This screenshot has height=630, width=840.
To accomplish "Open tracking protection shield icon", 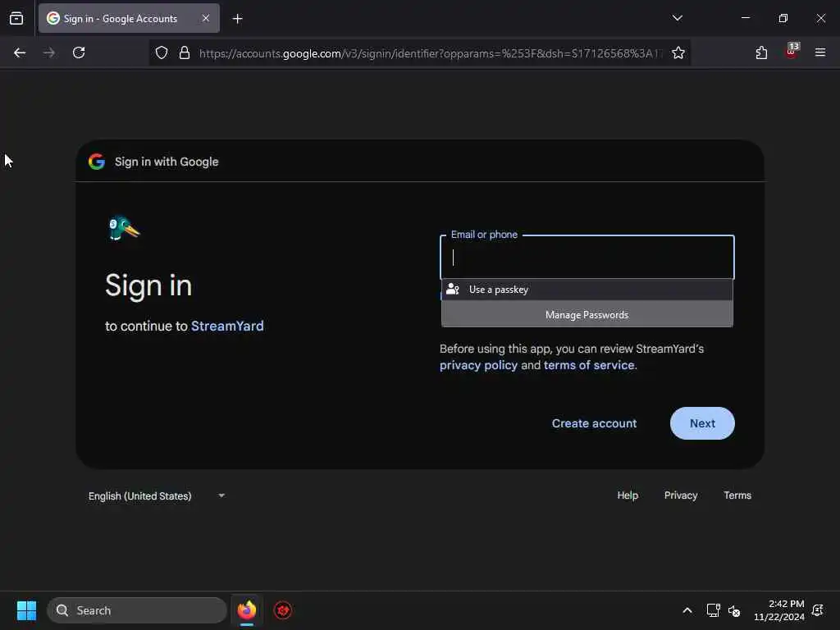I will coord(162,52).
